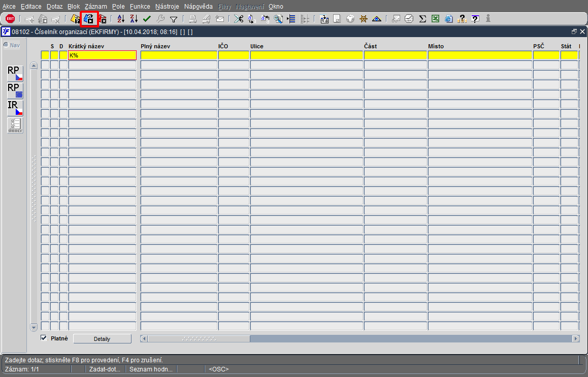Click the vertical scrollbar up arrow
Image resolution: width=588 pixels, height=377 pixels.
(34, 65)
